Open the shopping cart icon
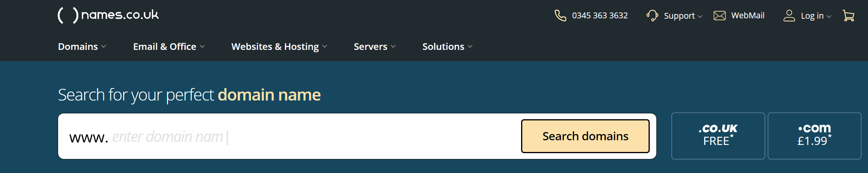The height and width of the screenshot is (173, 868). pyautogui.click(x=848, y=16)
